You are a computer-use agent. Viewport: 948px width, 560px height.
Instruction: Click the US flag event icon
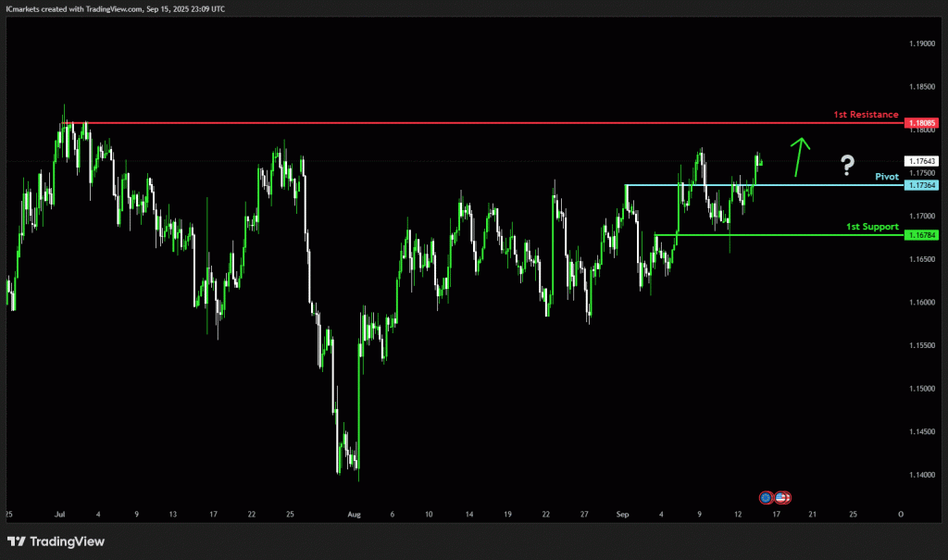tap(782, 498)
